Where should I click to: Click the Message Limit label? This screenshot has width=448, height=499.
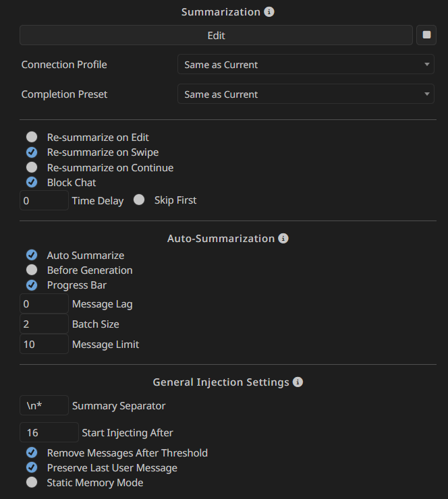[105, 345]
